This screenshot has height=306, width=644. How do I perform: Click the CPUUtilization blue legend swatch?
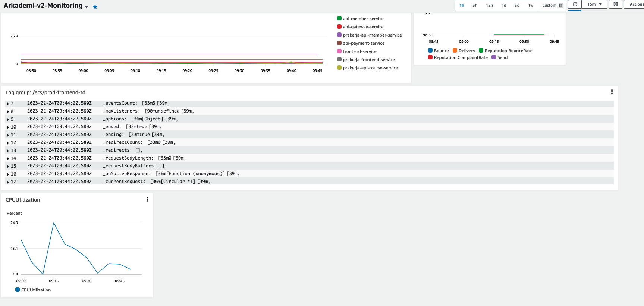click(18, 290)
